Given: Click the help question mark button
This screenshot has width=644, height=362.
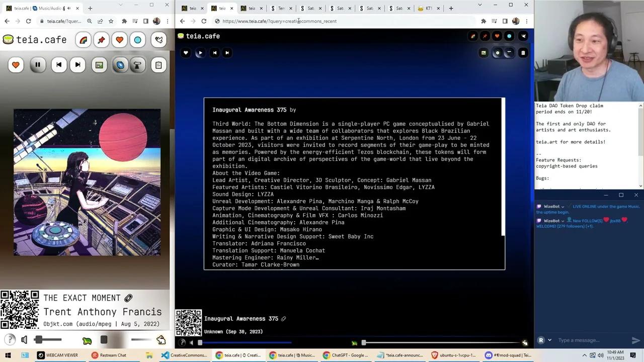Looking at the screenshot, I should click(10, 340).
